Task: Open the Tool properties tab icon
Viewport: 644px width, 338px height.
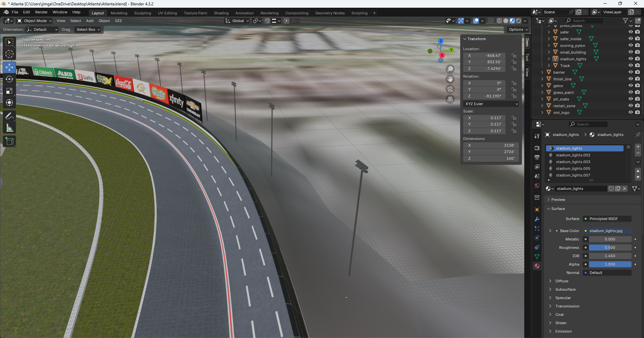Action: [537, 136]
